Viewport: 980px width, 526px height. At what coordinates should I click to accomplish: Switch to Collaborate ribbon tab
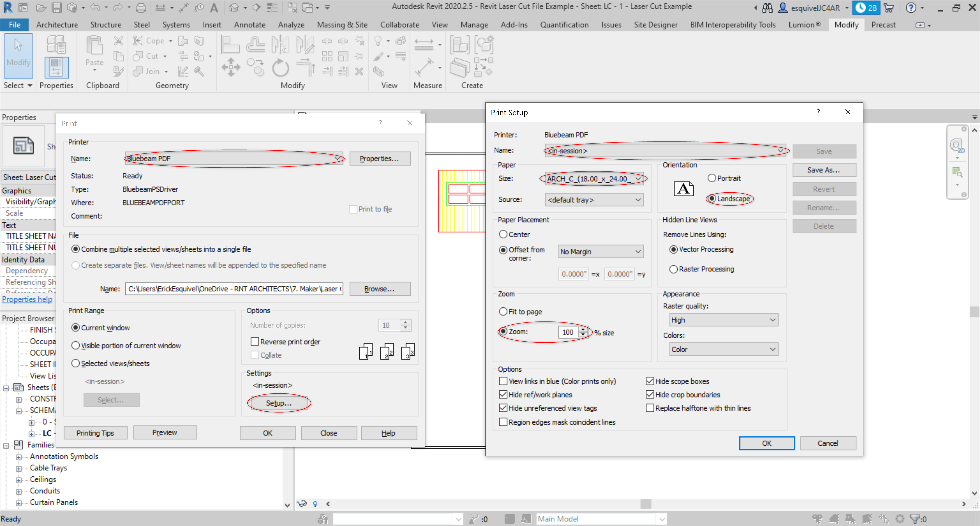click(x=399, y=25)
